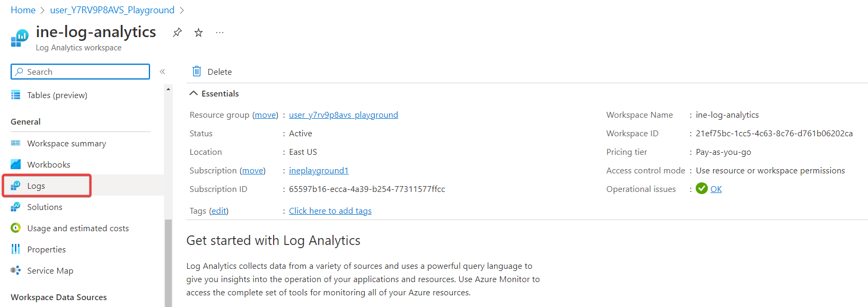Favorite workspace with the star icon
This screenshot has height=307, width=868.
198,32
